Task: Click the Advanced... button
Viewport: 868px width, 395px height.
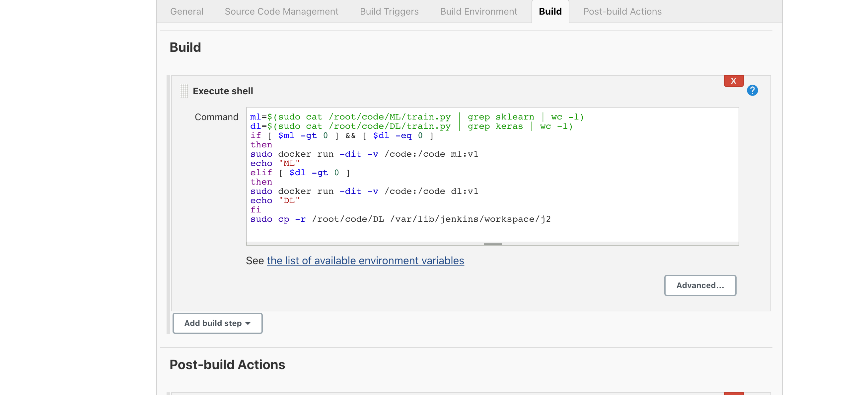Action: 700,285
